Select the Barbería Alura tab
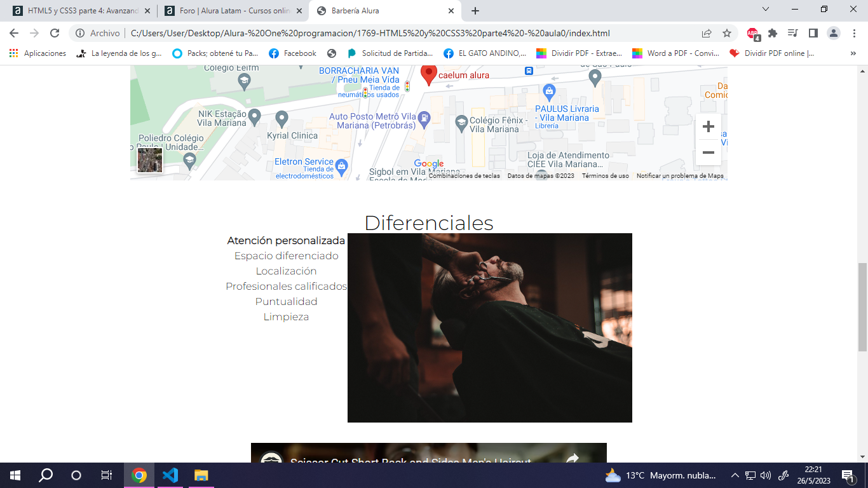Screen dimensions: 868x488 [386, 11]
